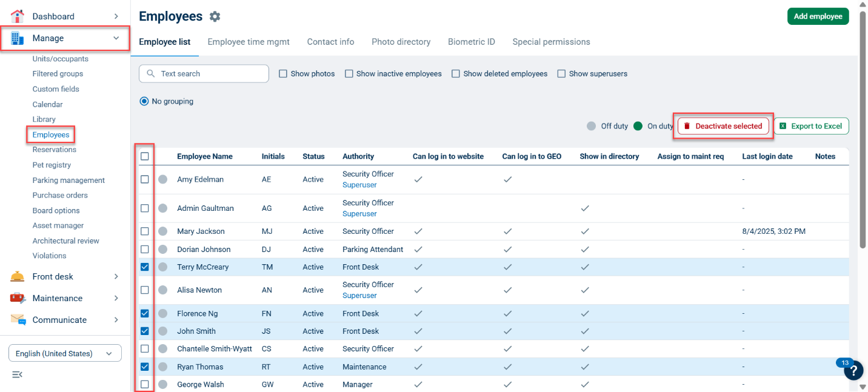Viewport: 868px width, 392px height.
Task: Collapse the Manage menu chevron
Action: 116,38
